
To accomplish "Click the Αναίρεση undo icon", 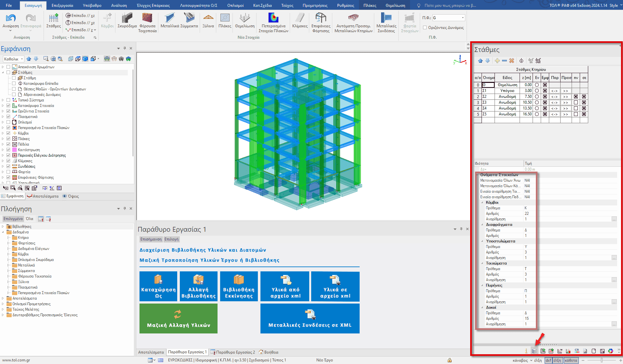I will (x=11, y=19).
